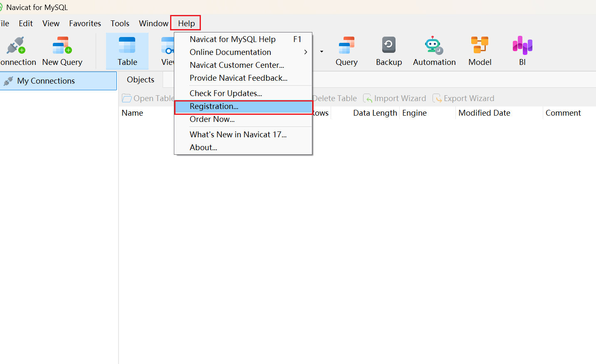Expand the toolbar overflow dropdown arrow
The width and height of the screenshot is (596, 364).
click(321, 52)
